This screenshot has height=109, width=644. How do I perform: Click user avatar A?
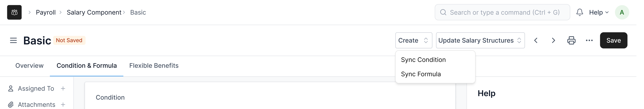[622, 12]
